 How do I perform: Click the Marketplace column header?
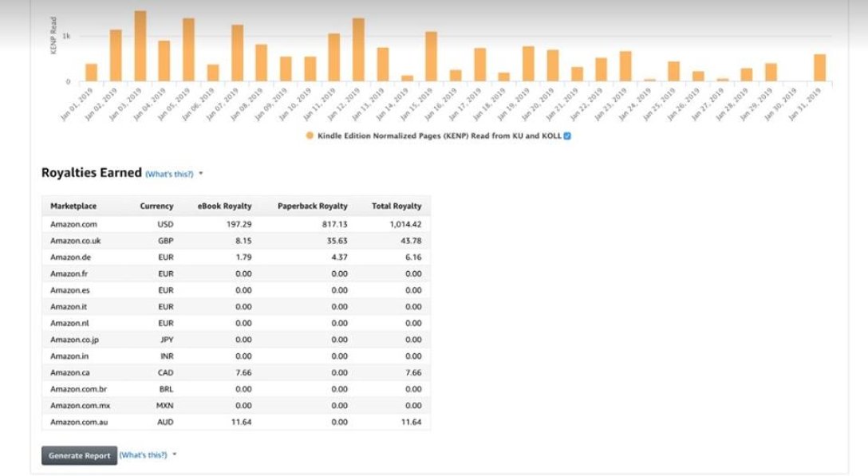click(x=73, y=206)
